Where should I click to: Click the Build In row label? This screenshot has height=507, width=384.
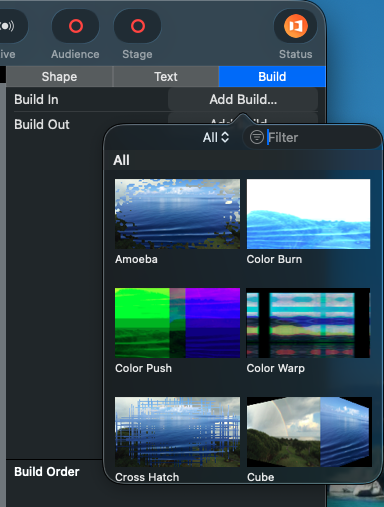[x=36, y=99]
